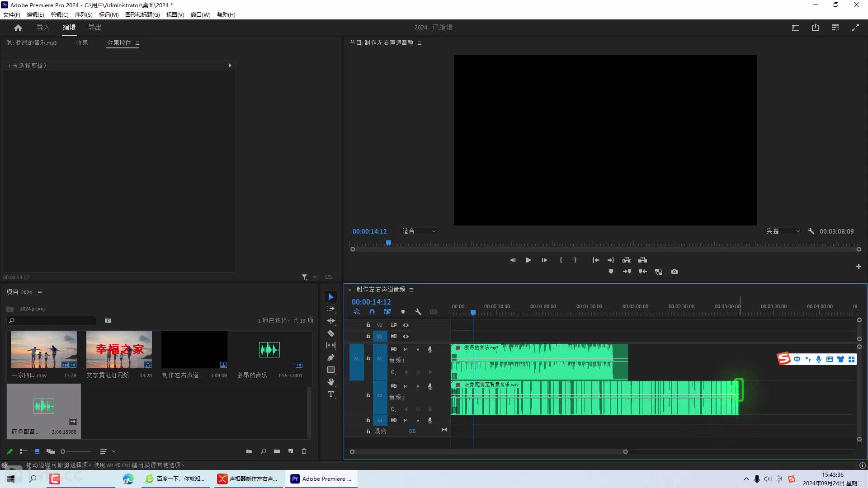This screenshot has width=868, height=488.
Task: Open the 效果控件 panel menu
Action: click(137, 43)
